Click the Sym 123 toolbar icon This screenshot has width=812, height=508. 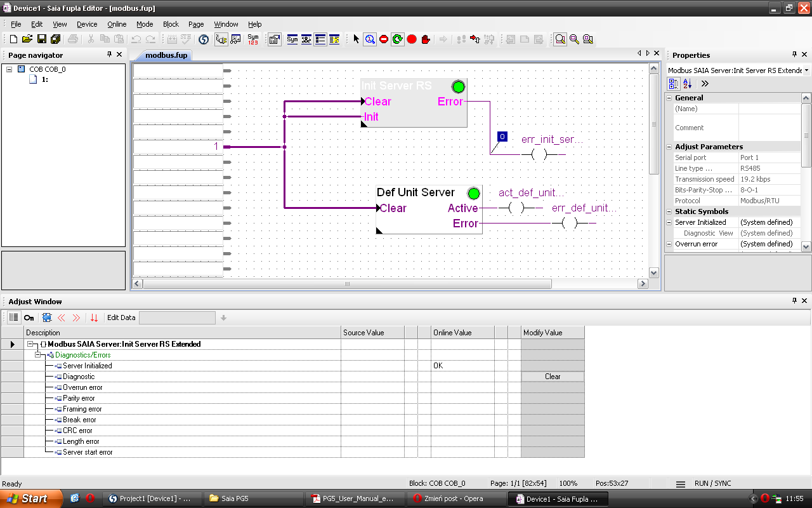point(253,39)
